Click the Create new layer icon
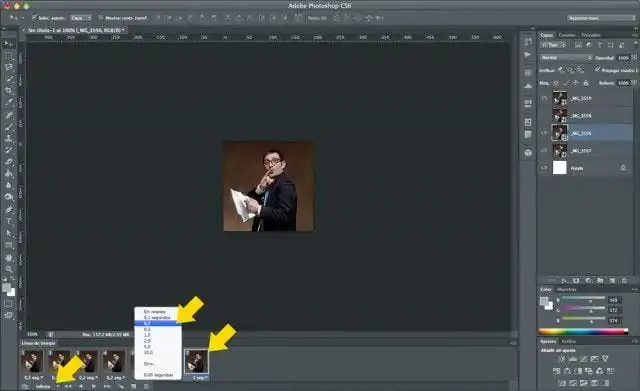Image resolution: width=640 pixels, height=391 pixels. tap(612, 280)
